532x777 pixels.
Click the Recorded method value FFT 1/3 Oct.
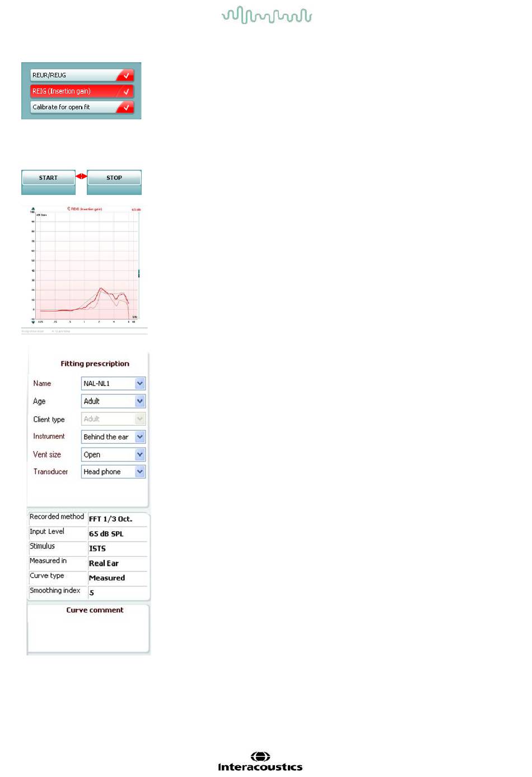[111, 519]
